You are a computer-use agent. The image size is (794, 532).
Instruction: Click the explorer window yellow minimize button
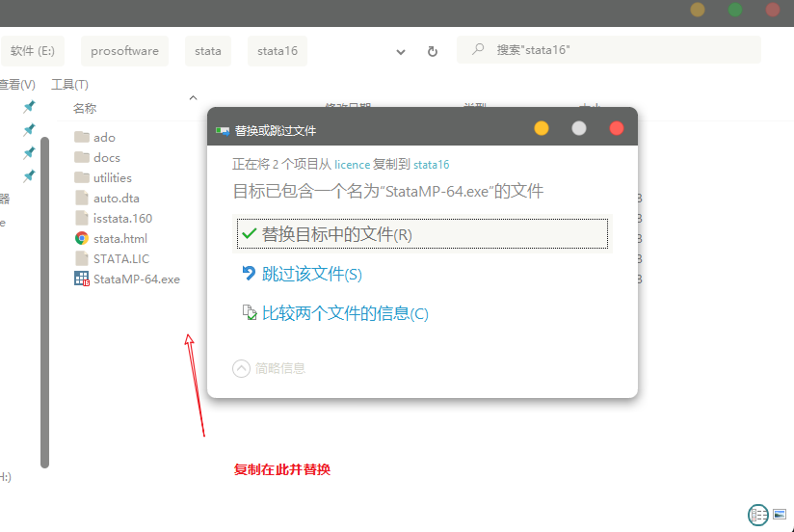[x=698, y=9]
